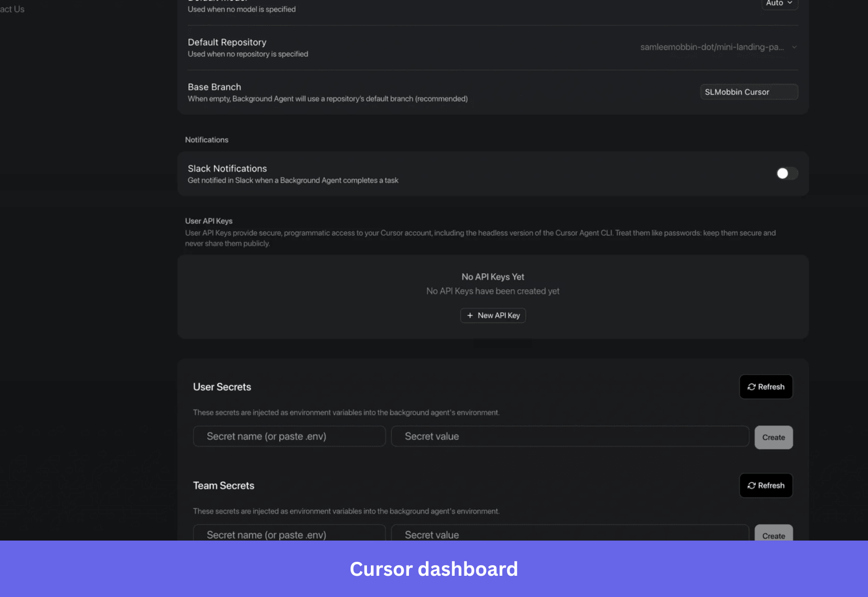The width and height of the screenshot is (868, 597).
Task: Click the 'No API Keys Yet' heading
Action: (493, 277)
